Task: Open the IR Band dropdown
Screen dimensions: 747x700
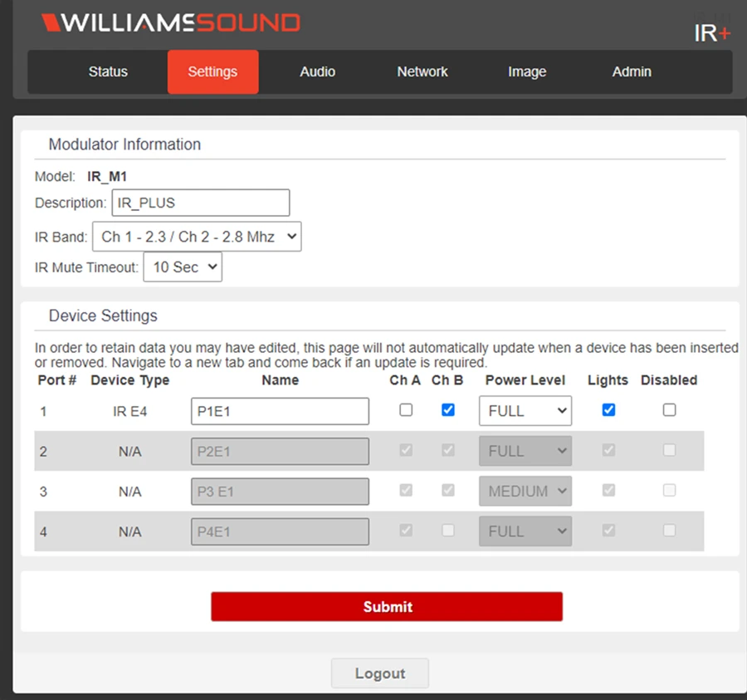Action: [197, 237]
